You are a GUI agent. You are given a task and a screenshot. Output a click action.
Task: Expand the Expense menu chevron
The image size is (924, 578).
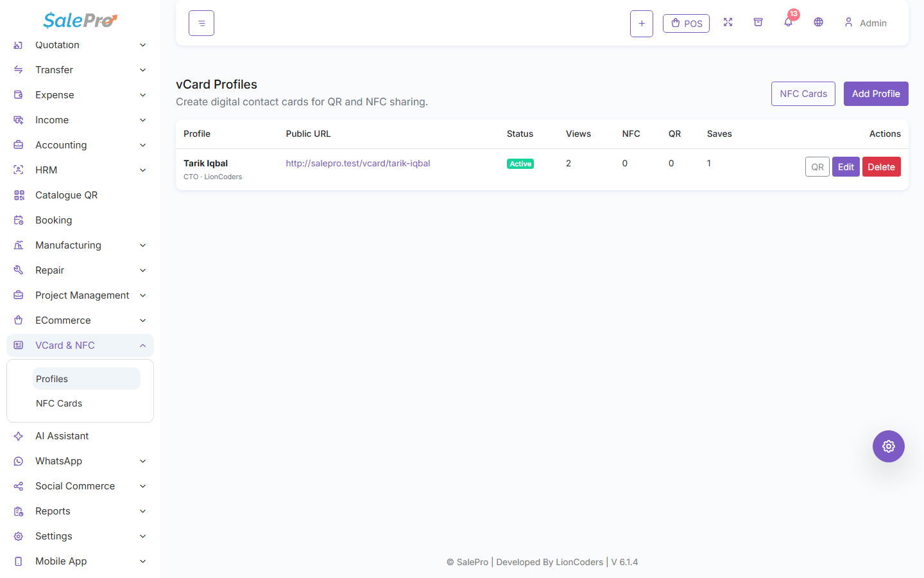coord(143,95)
